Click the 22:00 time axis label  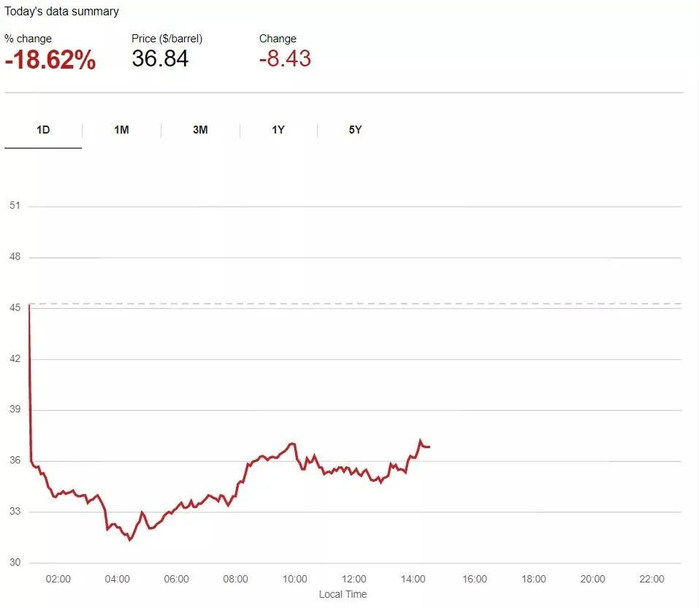pyautogui.click(x=651, y=578)
